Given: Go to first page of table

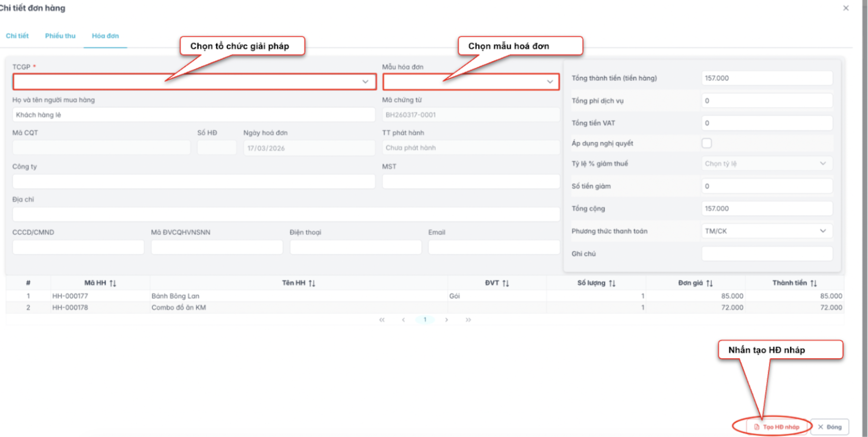Looking at the screenshot, I should (x=382, y=320).
